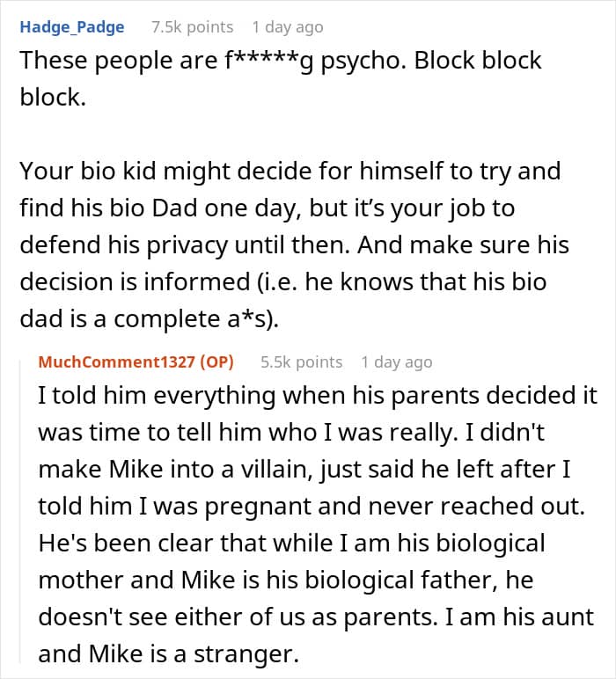Click the lone 'block.' text line
616x679 pixels.
(53, 97)
